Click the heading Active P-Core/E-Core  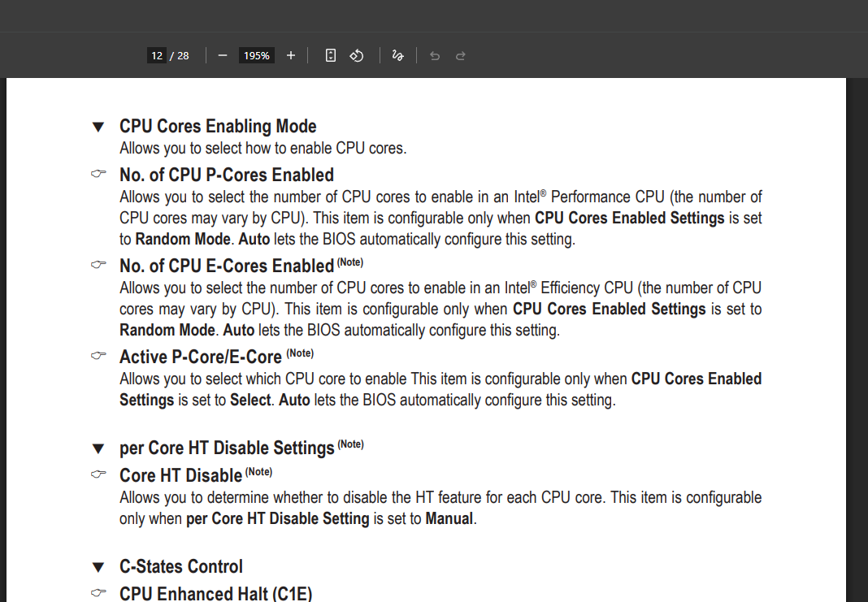(x=201, y=357)
